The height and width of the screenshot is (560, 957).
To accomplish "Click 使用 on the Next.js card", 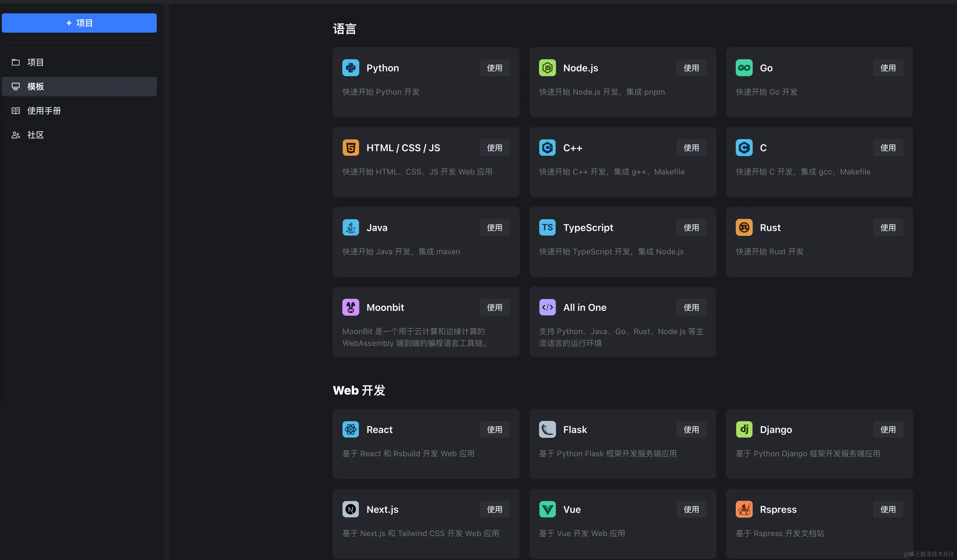I will (x=494, y=509).
